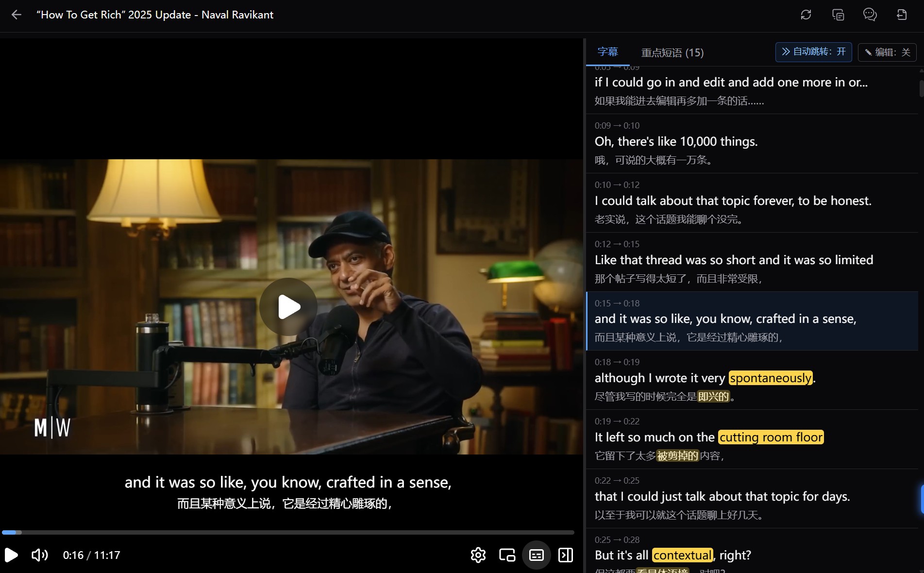924x573 pixels.
Task: Click translation 老实说，这个话题我能聊个没完
Action: (670, 219)
